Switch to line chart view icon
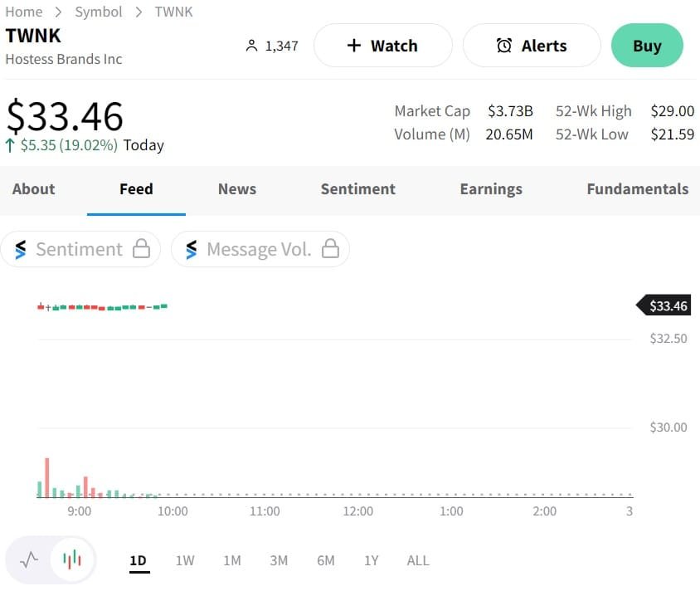Image resolution: width=700 pixels, height=591 pixels. (29, 559)
